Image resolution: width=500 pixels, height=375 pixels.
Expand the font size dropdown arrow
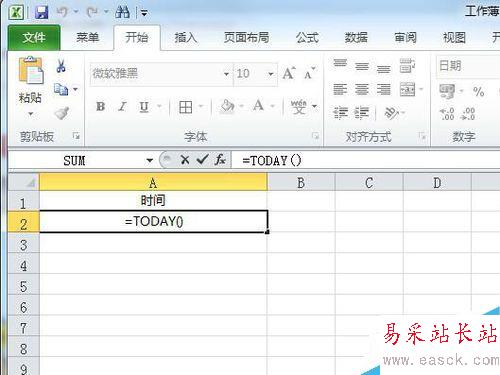(271, 74)
